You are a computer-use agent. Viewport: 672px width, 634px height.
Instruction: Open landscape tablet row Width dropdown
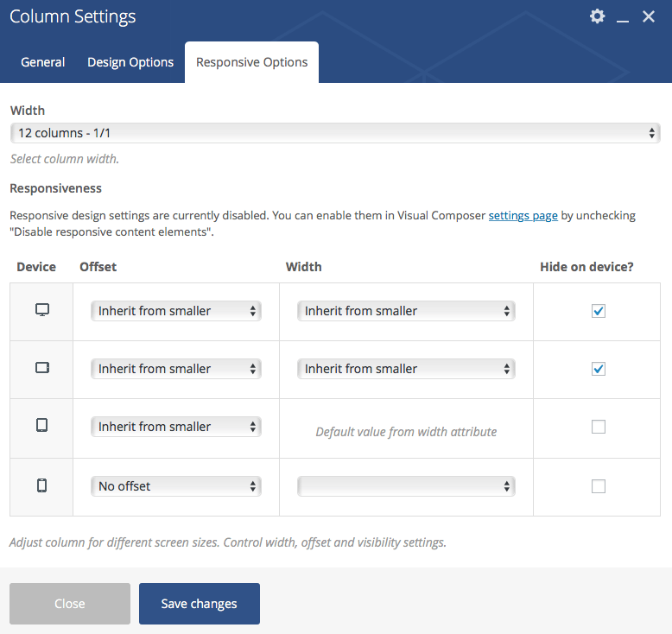coord(406,369)
